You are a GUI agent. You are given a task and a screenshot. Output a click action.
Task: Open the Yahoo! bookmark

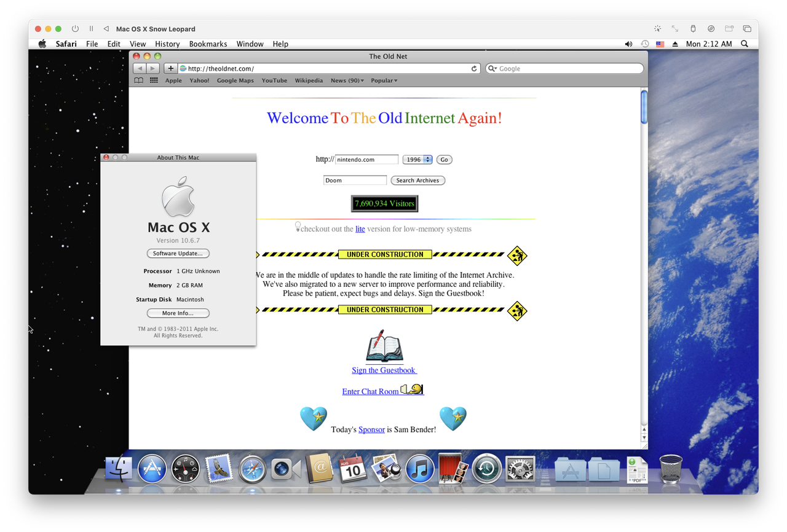[199, 80]
